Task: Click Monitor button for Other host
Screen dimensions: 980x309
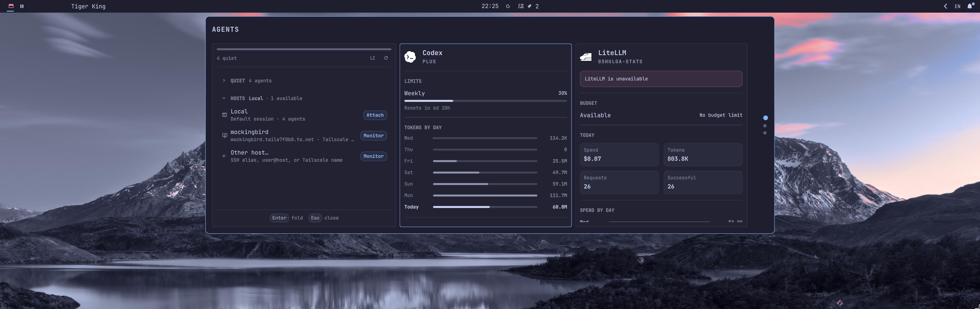Action: (x=373, y=156)
